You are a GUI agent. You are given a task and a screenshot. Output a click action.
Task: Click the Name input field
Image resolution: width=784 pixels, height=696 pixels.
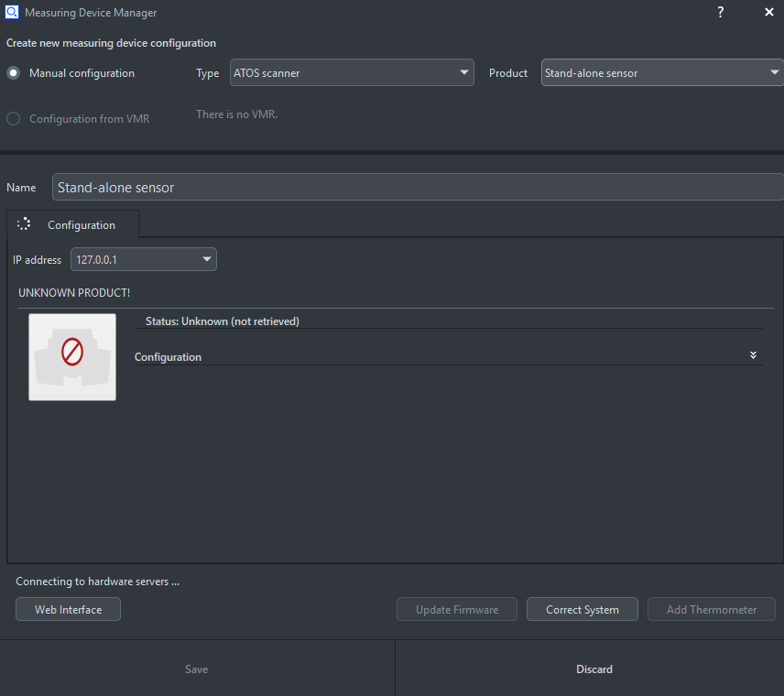click(x=418, y=187)
